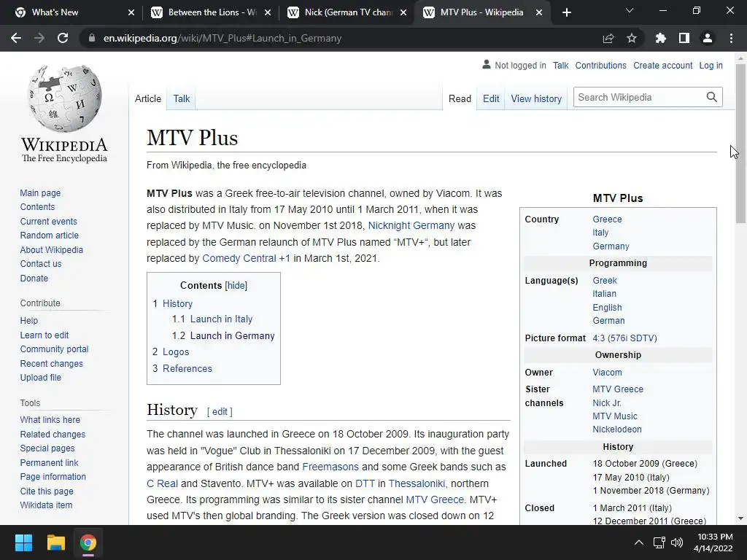Image resolution: width=747 pixels, height=560 pixels.
Task: Open Logos in the contents list
Action: [176, 352]
